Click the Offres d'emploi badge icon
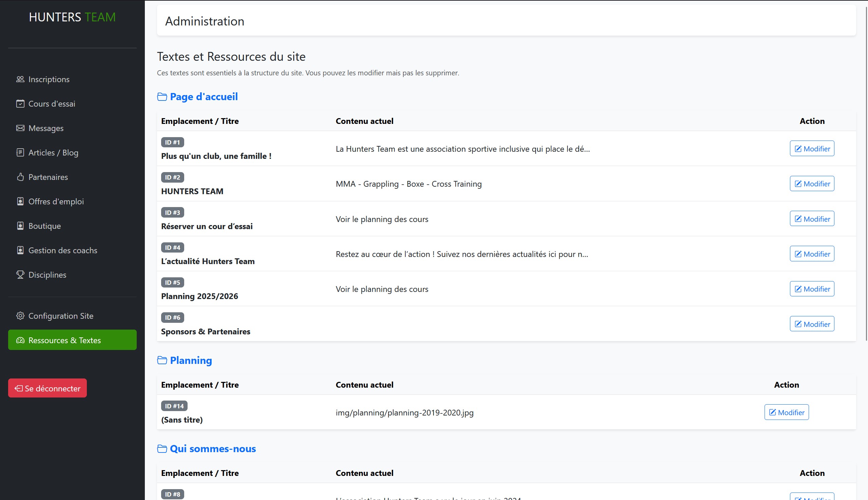 (20, 201)
